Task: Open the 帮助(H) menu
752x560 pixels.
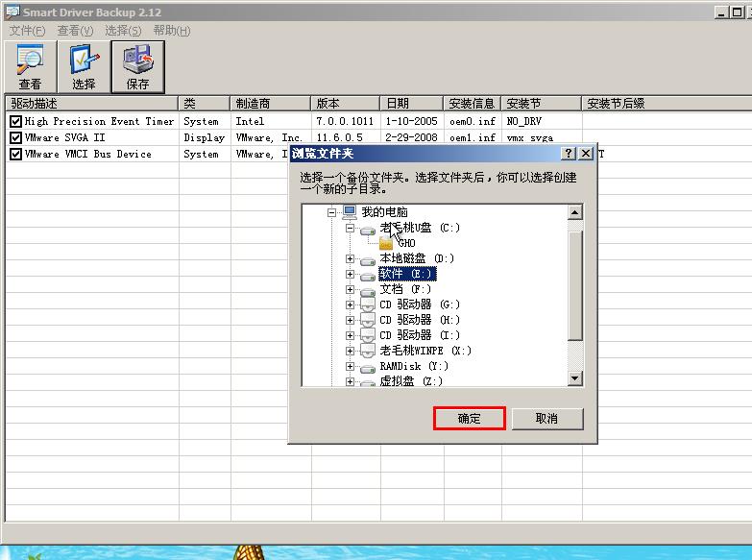Action: [172, 31]
